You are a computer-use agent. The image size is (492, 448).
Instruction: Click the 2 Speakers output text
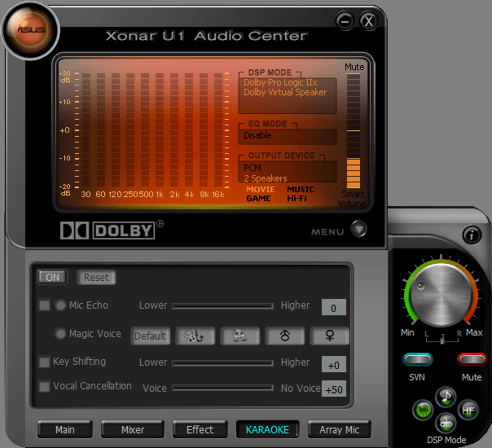[265, 178]
